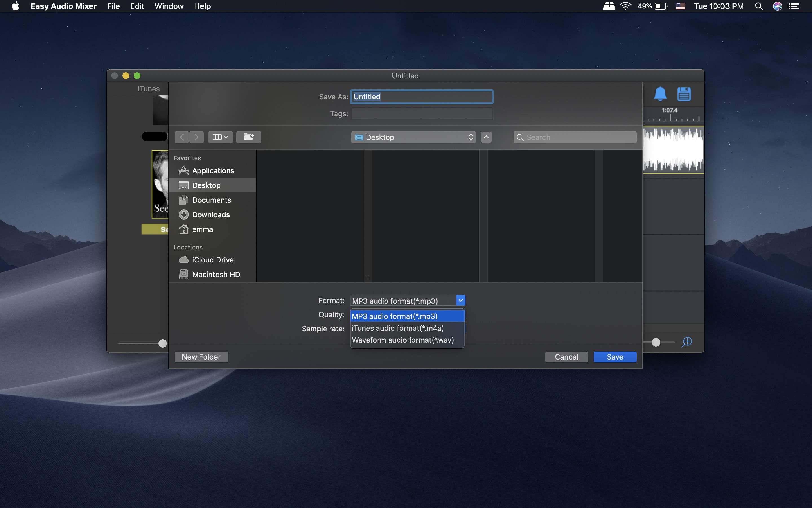Image resolution: width=812 pixels, height=508 pixels.
Task: Choose iTunes audio format(*.m4a) option
Action: click(407, 328)
